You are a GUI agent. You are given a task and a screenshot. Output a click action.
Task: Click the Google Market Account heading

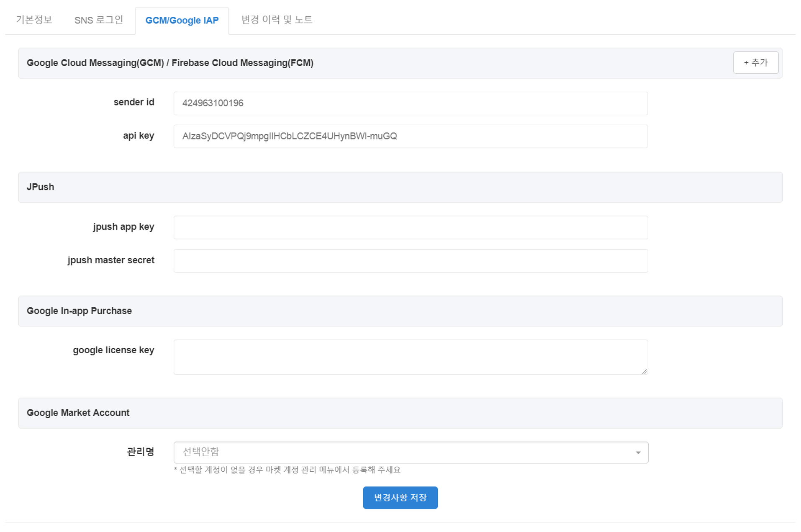pyautogui.click(x=78, y=413)
